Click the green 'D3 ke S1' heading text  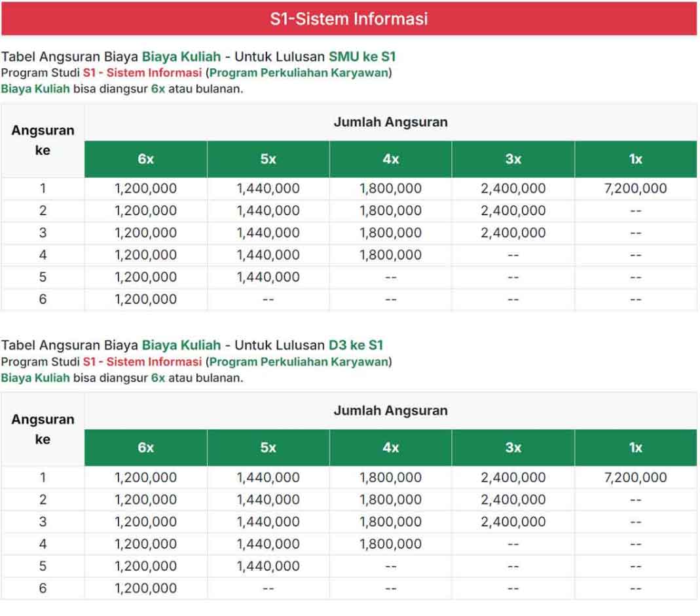pyautogui.click(x=356, y=345)
